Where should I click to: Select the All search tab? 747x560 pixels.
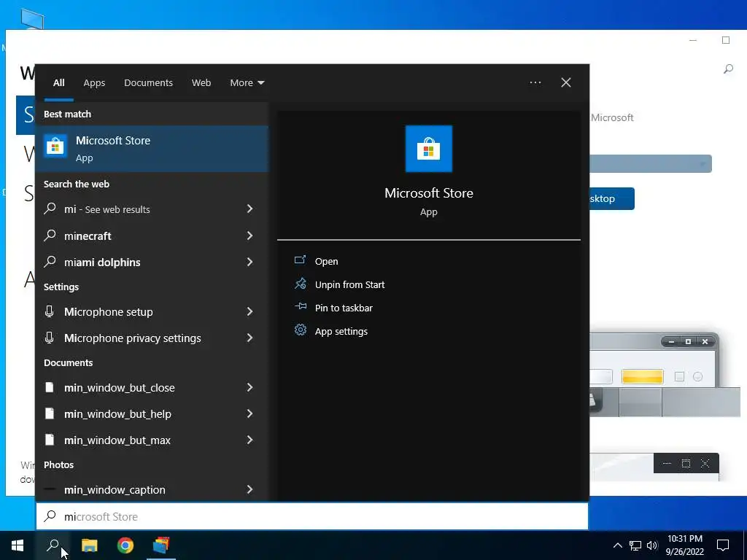pos(58,82)
